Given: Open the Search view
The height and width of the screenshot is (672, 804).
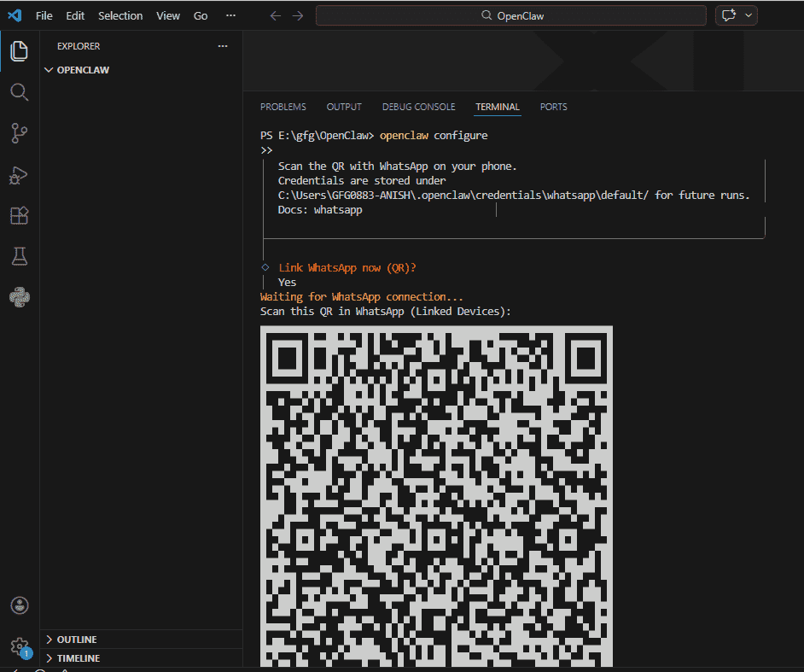Looking at the screenshot, I should [x=19, y=92].
